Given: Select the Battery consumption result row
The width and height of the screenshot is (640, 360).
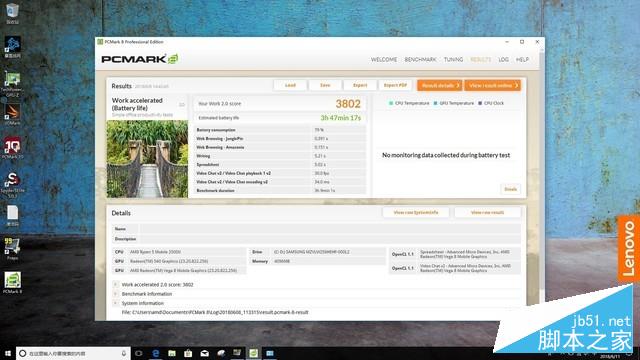Looking at the screenshot, I should point(280,130).
